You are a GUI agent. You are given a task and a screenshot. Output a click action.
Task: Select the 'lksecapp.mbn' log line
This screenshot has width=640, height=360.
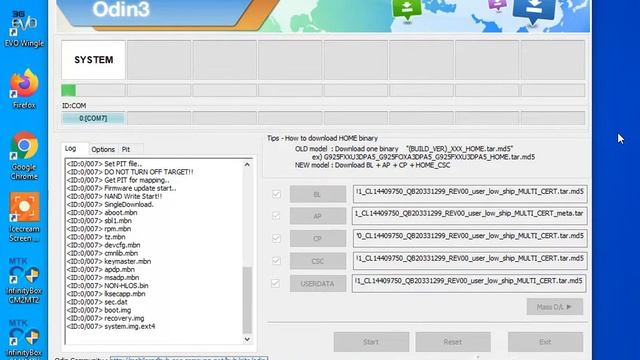point(106,294)
